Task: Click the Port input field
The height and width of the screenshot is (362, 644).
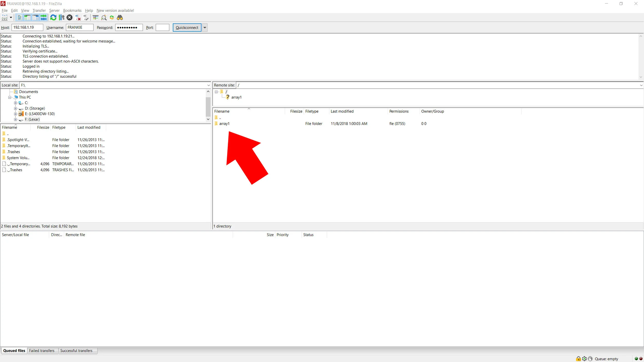Action: [x=162, y=28]
